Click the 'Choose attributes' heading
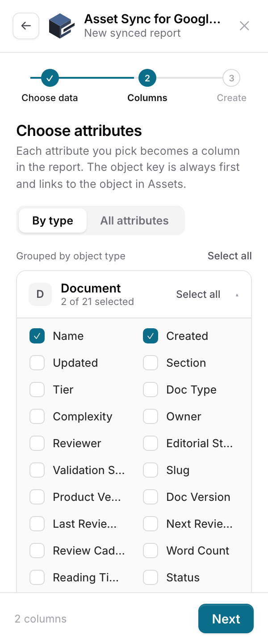Screen dimensions: 268x644 [x=79, y=131]
